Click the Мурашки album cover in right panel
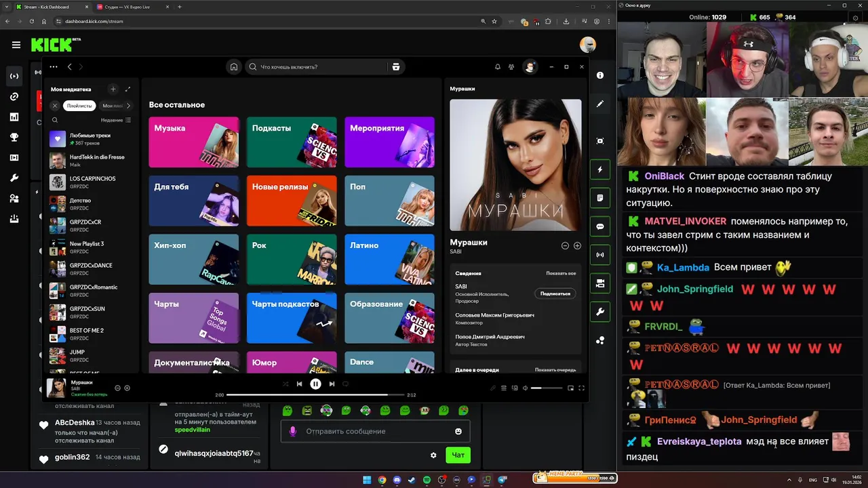Image resolution: width=868 pixels, height=488 pixels. click(515, 165)
